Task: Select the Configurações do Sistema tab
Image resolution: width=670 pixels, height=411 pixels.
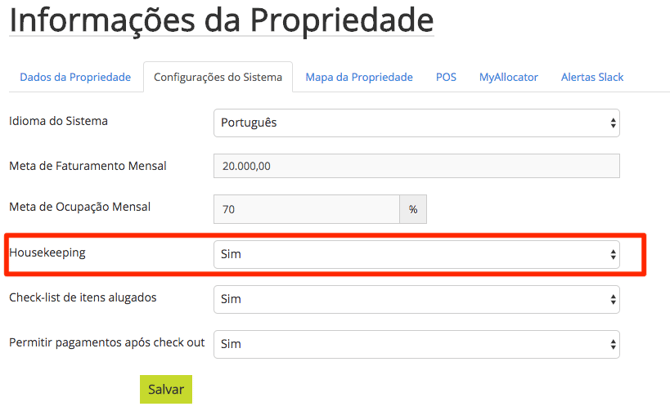Action: coord(218,77)
